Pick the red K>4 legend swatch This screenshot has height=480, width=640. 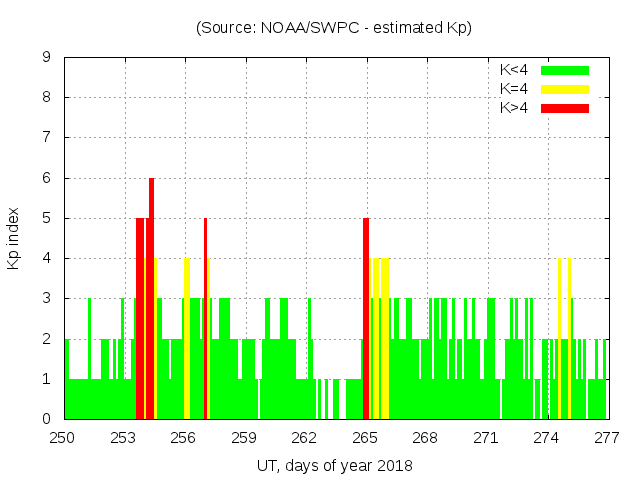click(x=565, y=108)
